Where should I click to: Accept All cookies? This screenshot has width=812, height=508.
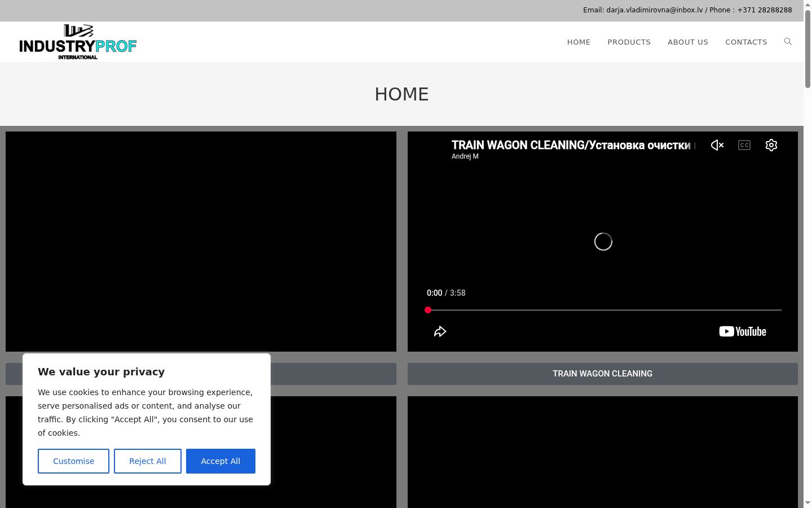(x=220, y=461)
